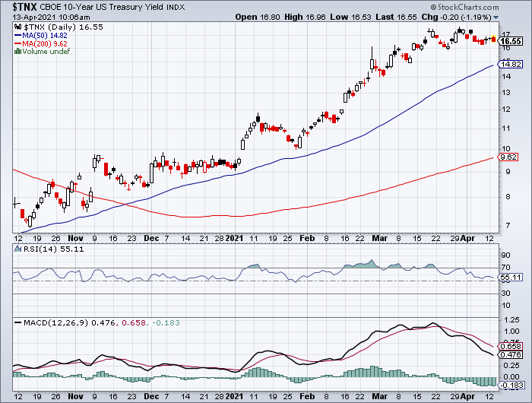Click the 0.658 signal tag on MACD axis

tap(510, 346)
